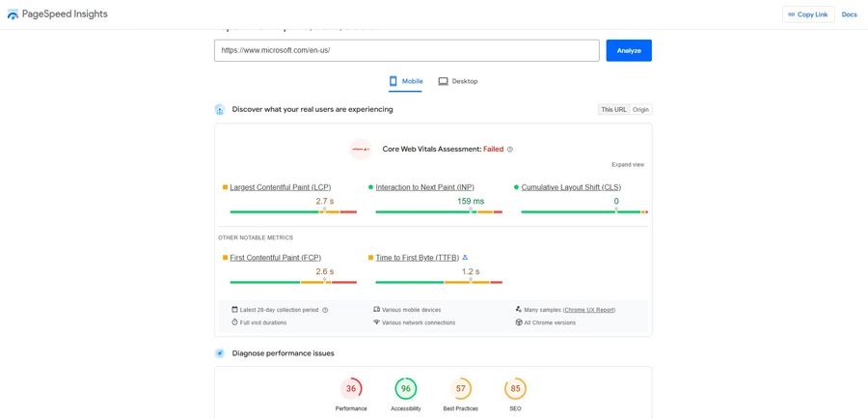Switch to the Mobile tab

click(x=405, y=81)
